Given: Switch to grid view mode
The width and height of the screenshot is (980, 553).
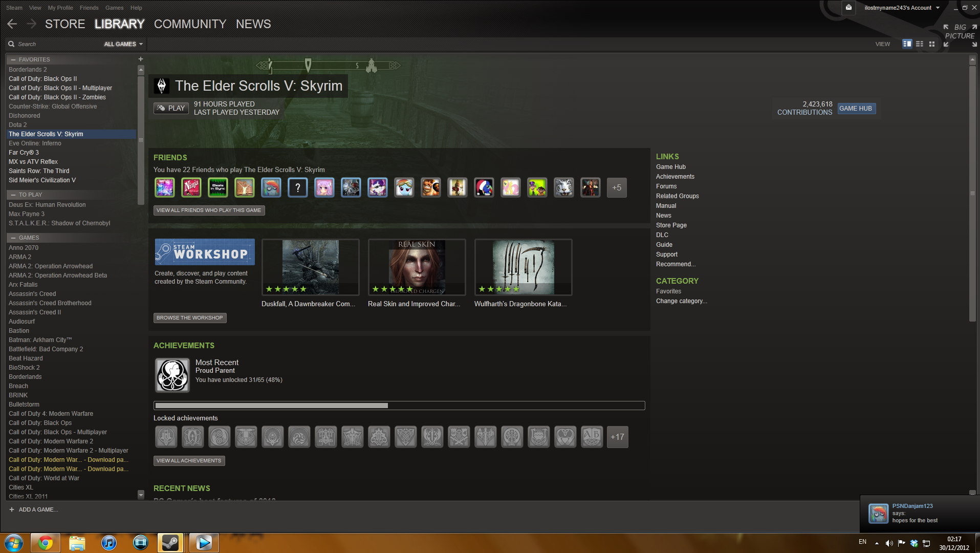Looking at the screenshot, I should (932, 44).
